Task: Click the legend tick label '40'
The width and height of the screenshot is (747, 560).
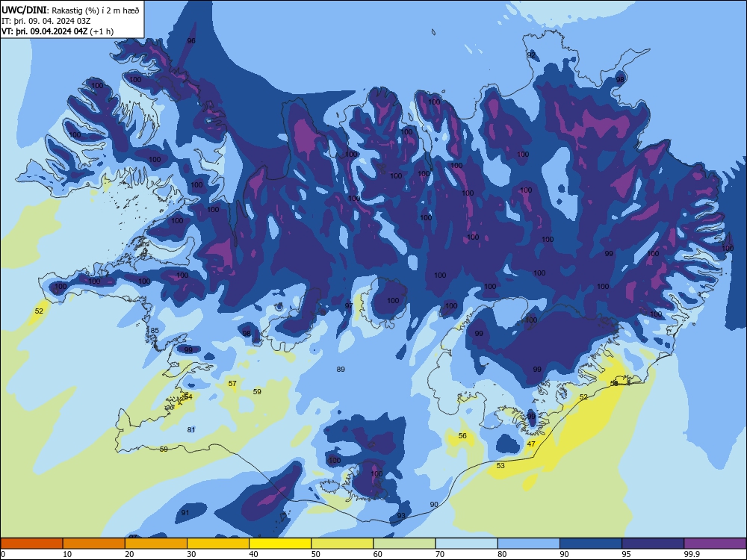Action: (253, 554)
